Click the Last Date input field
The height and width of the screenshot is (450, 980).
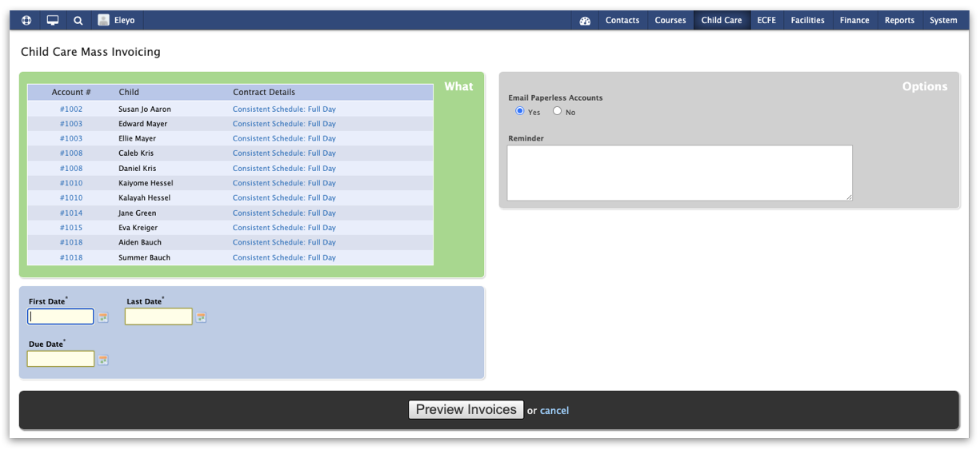pyautogui.click(x=158, y=317)
